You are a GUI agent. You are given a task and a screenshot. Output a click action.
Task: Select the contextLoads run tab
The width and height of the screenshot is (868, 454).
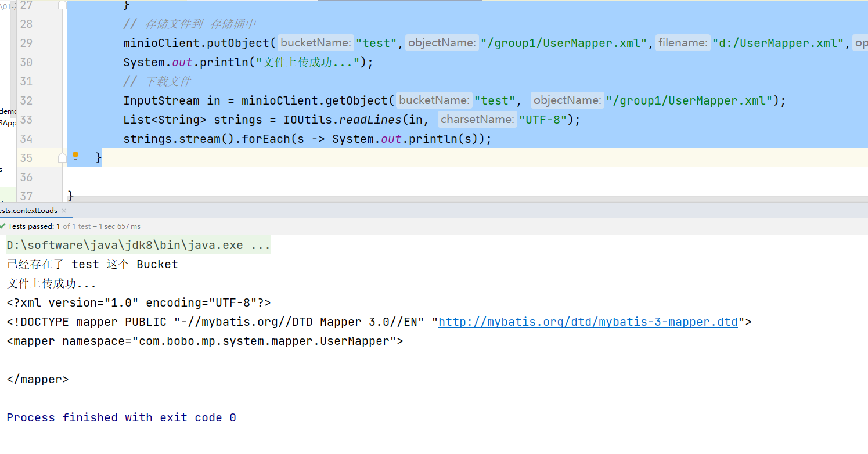coord(28,211)
